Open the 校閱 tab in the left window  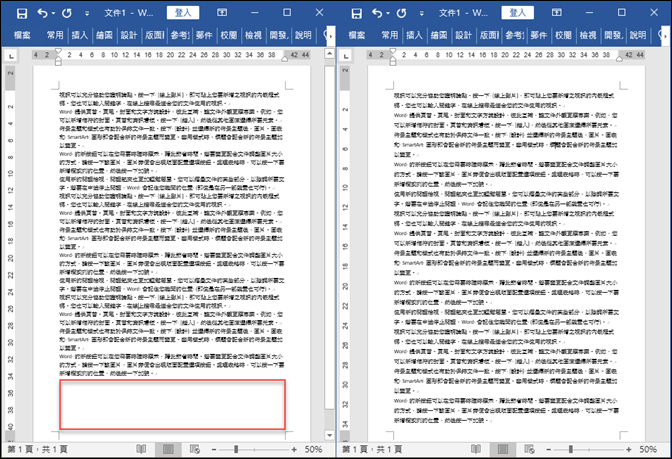(228, 35)
